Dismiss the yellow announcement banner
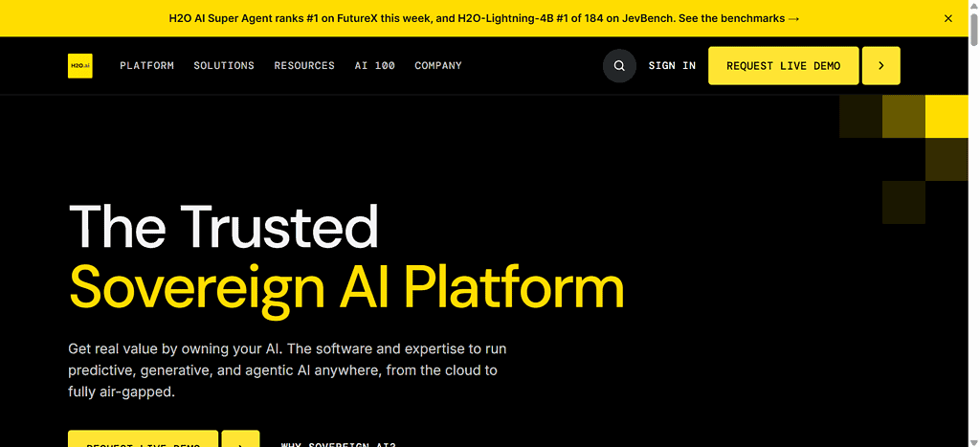Viewport: 980px width, 447px height. [948, 18]
